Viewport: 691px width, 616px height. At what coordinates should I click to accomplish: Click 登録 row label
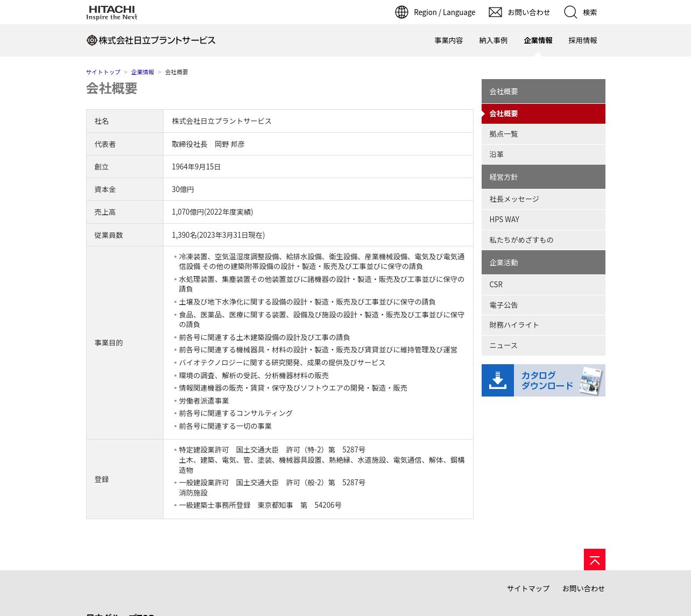(x=102, y=479)
